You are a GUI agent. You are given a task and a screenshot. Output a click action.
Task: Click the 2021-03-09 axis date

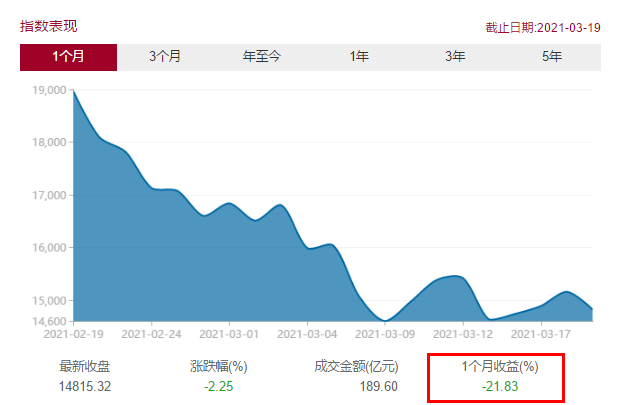tap(385, 335)
